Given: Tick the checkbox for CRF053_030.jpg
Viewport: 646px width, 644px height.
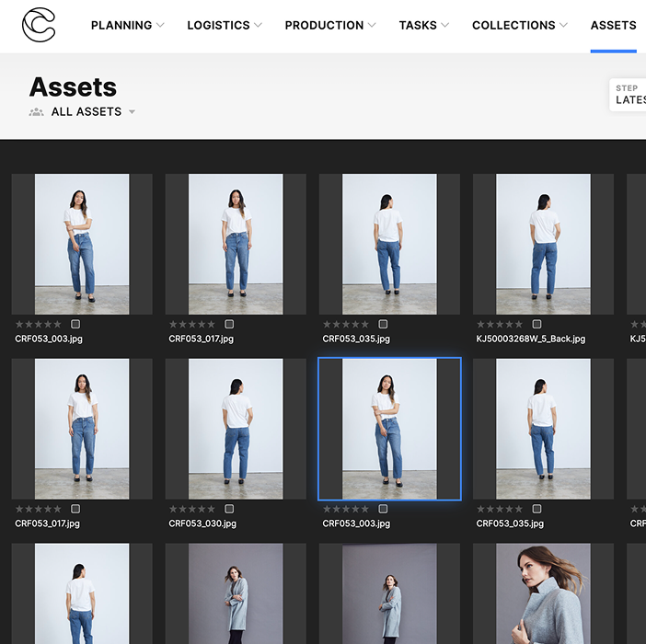Looking at the screenshot, I should (x=229, y=509).
